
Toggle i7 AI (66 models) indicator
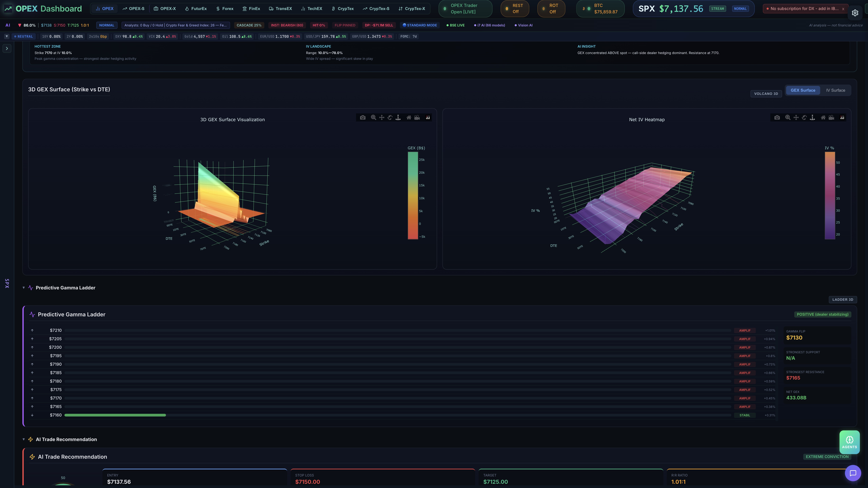(x=490, y=25)
